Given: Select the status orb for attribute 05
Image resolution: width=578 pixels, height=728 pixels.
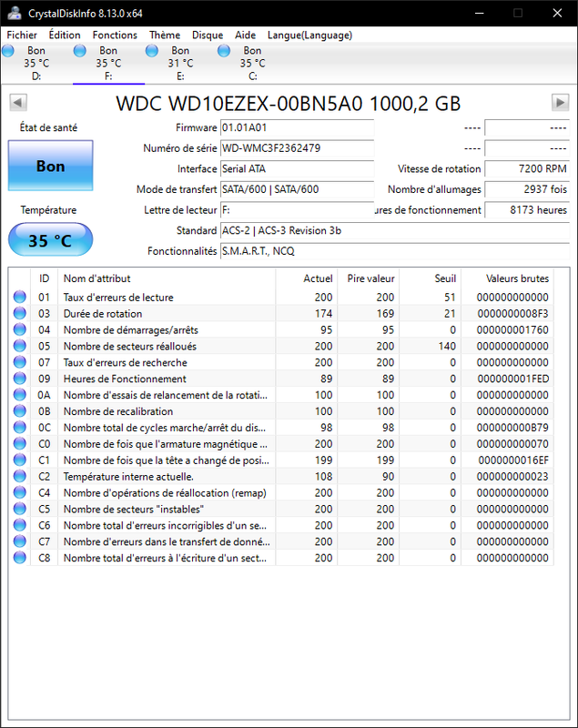Looking at the screenshot, I should (x=19, y=346).
